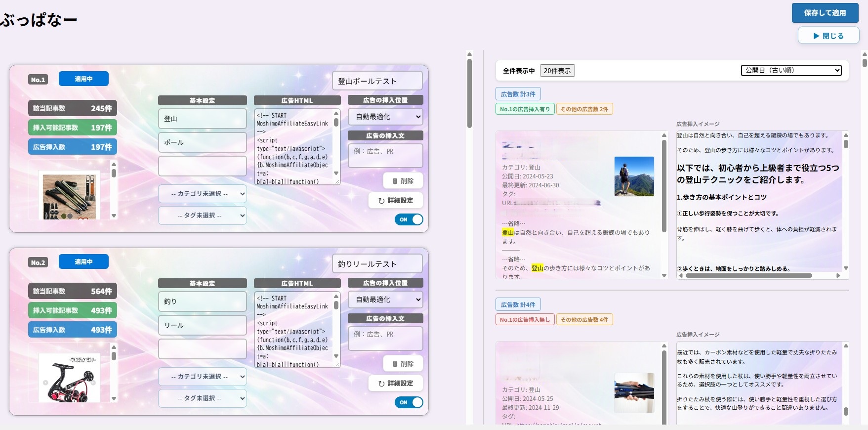Click horizontal scrollbar of first ad preview
Image resolution: width=868 pixels, height=430 pixels.
point(749,275)
